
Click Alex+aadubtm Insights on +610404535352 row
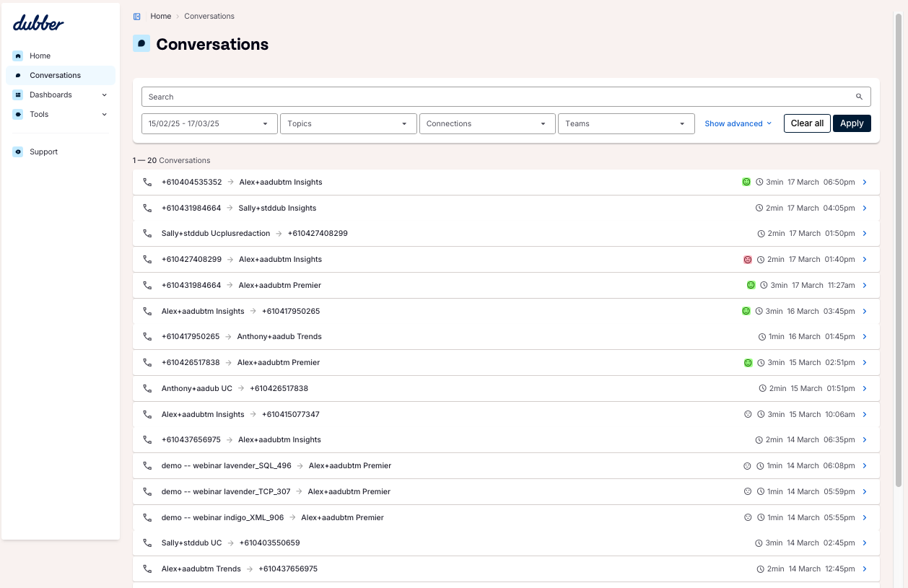(x=281, y=182)
